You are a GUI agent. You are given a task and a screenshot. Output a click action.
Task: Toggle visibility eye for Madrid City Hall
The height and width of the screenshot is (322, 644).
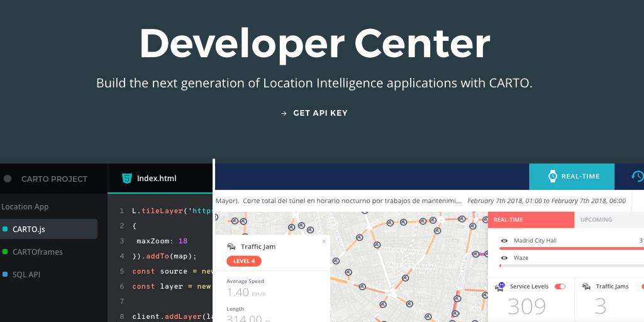[x=504, y=241]
